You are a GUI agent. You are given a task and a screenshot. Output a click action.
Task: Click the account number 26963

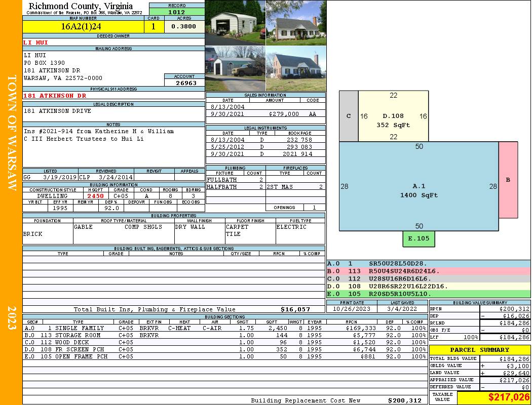coord(186,83)
